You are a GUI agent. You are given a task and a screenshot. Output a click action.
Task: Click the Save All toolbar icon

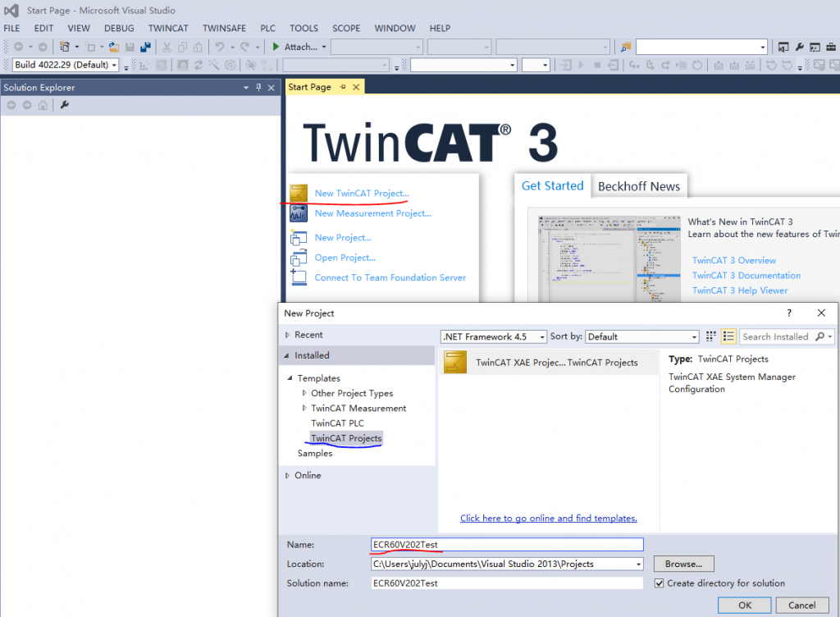tap(145, 47)
